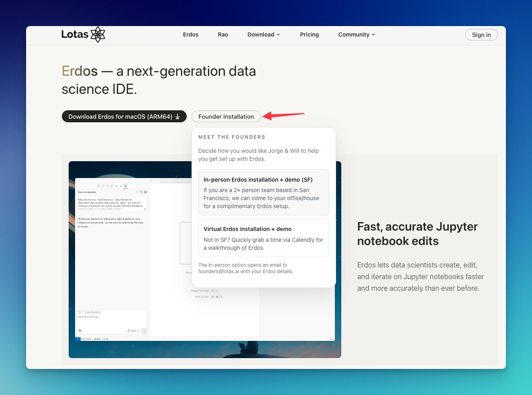Open the Agent mode selector in the chat input
The width and height of the screenshot is (532, 395).
coord(133,331)
